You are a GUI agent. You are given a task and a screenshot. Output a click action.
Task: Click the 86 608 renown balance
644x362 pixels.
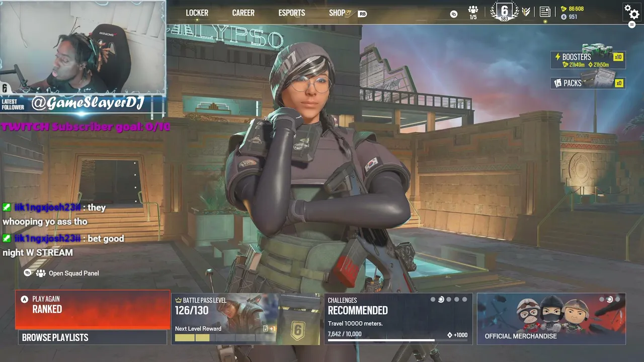pos(576,9)
